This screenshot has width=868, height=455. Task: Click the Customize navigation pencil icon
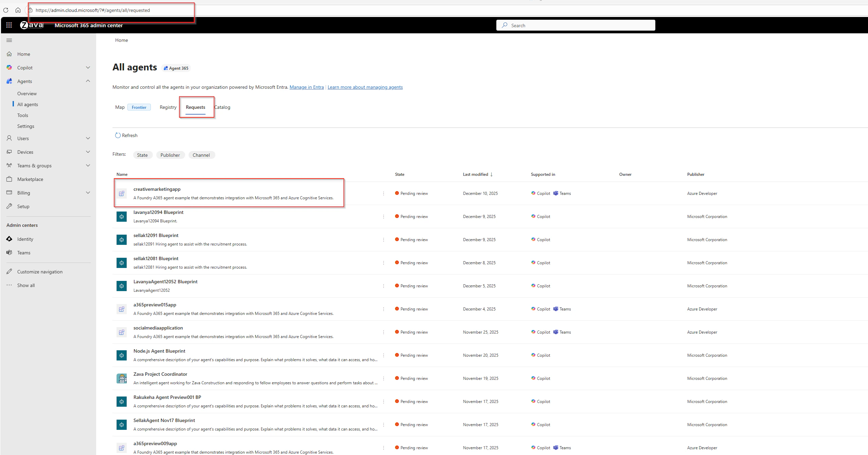(x=9, y=272)
